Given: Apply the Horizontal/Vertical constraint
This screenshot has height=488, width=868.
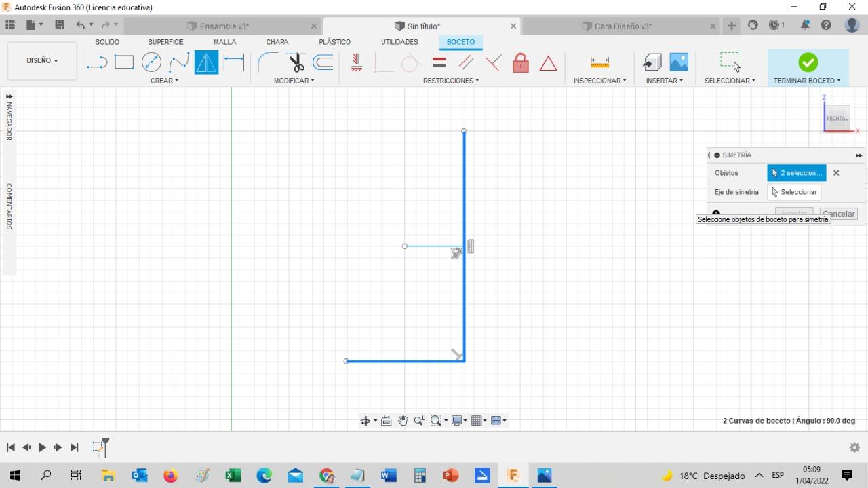Looking at the screenshot, I should tap(357, 63).
